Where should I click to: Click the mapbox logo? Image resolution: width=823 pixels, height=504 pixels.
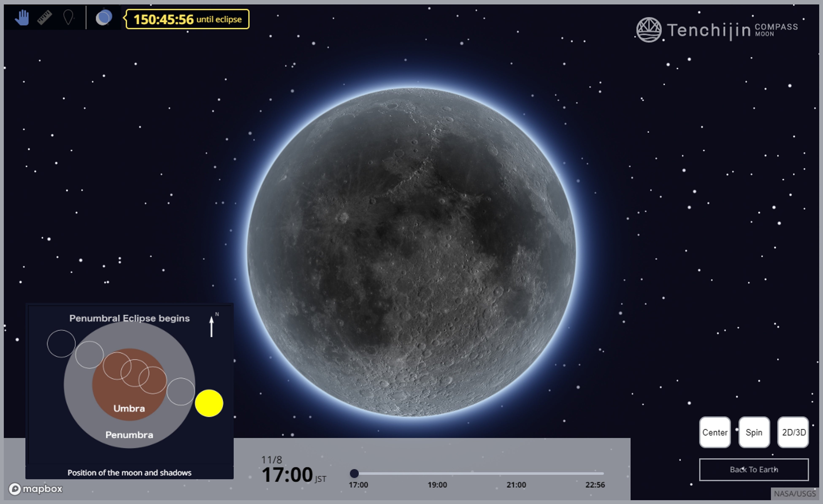(36, 489)
